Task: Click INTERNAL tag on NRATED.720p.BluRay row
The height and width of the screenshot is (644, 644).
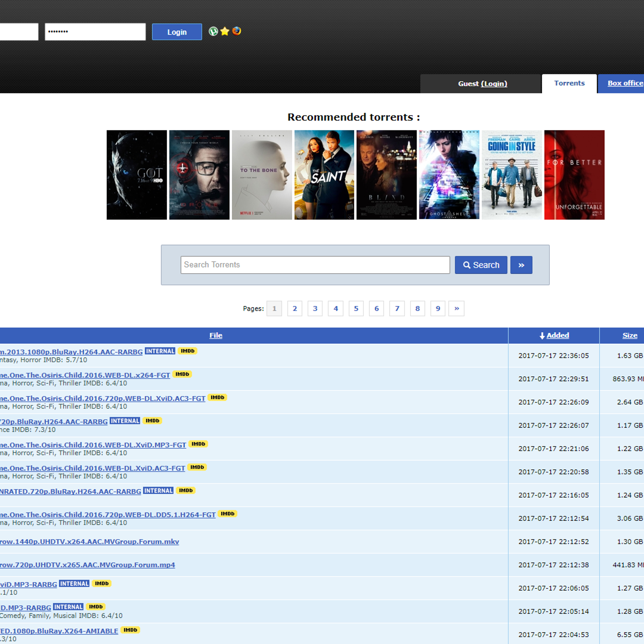Action: 159,491
